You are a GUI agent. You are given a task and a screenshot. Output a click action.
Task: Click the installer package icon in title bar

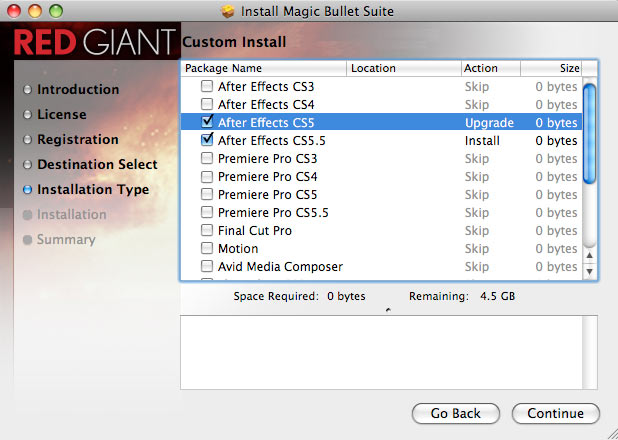click(x=228, y=11)
